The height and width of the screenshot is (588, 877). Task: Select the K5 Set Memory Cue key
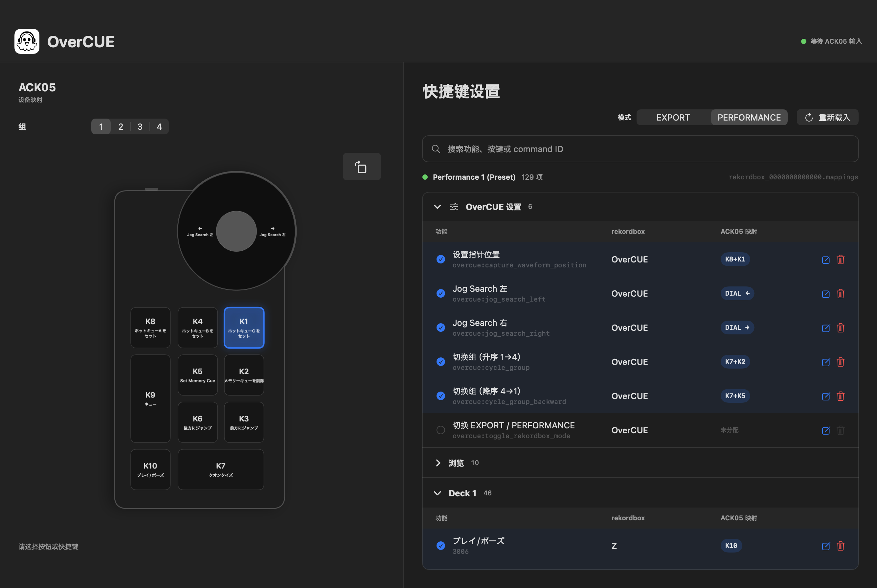click(198, 375)
